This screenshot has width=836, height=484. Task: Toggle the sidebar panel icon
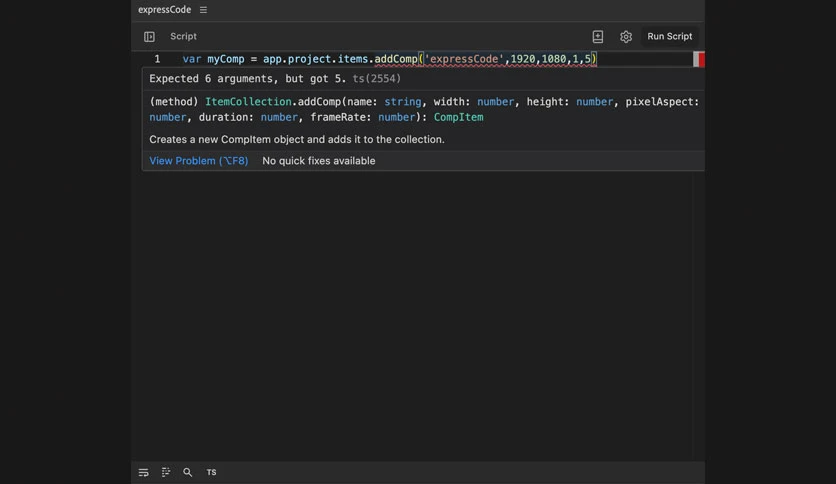149,36
